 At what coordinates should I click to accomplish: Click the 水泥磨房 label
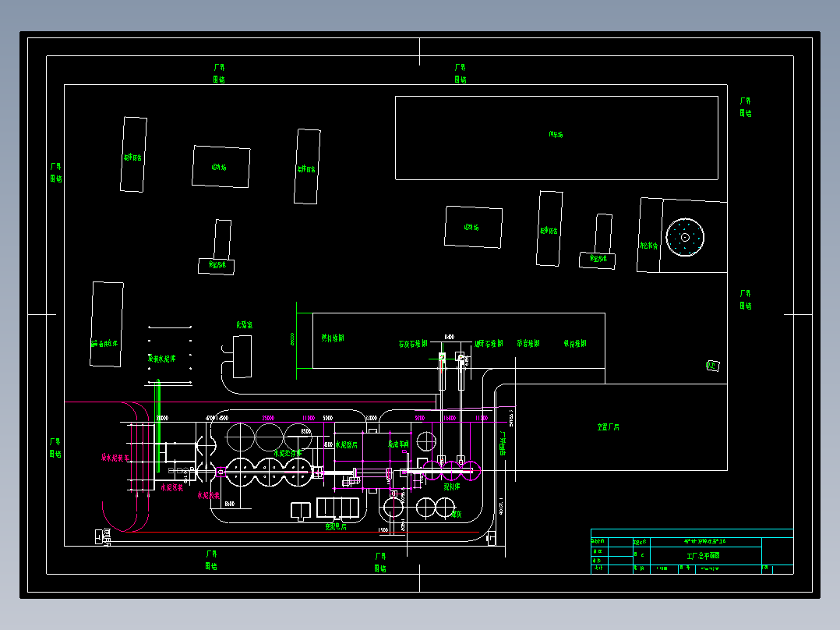(x=346, y=444)
